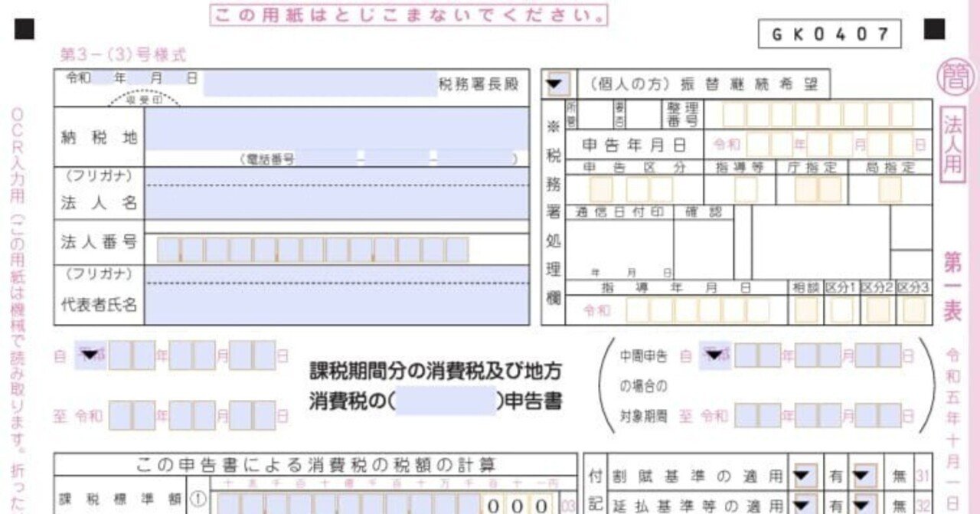Click day boxes of 課税期間 start date (自)
The height and width of the screenshot is (514, 980).
tap(253, 355)
